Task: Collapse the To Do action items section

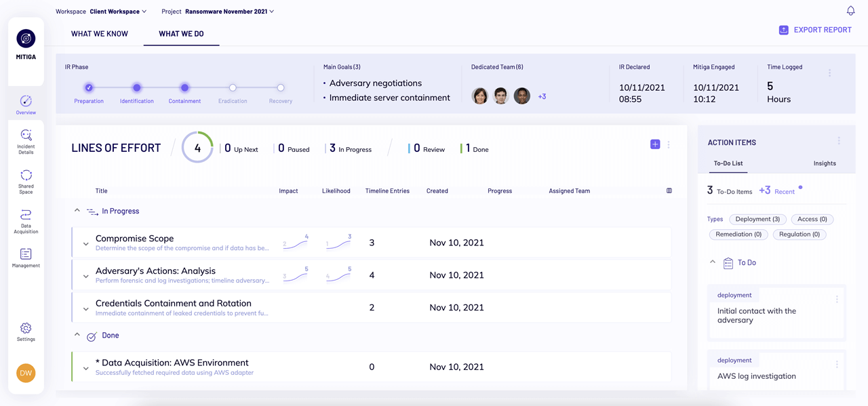Action: (713, 262)
